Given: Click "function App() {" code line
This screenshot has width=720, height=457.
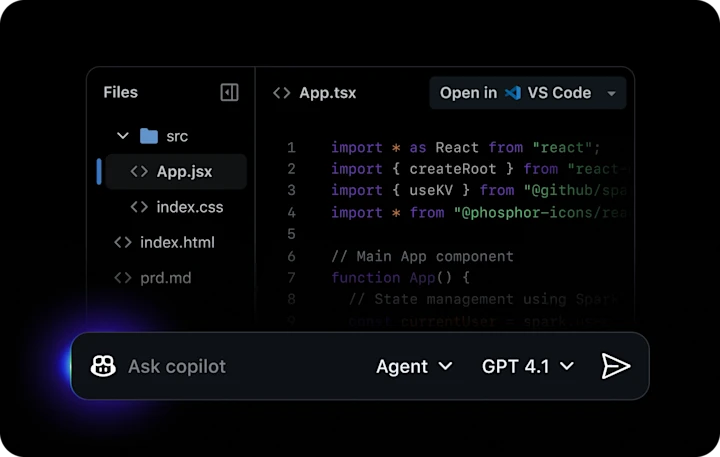Looking at the screenshot, I should [400, 278].
